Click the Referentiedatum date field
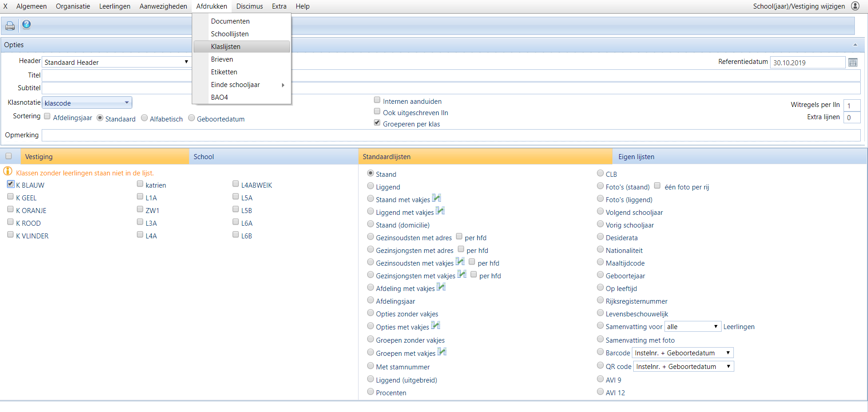This screenshot has height=412, width=868. point(808,63)
